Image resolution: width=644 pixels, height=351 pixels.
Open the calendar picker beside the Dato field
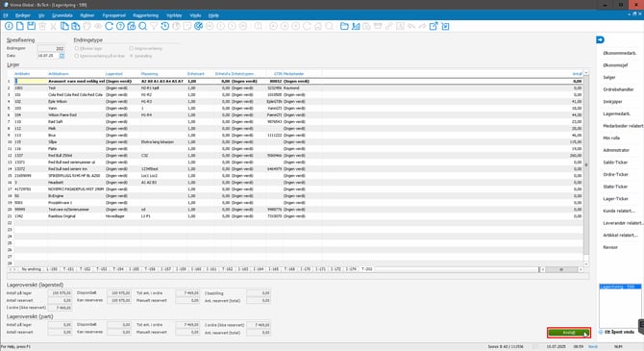pyautogui.click(x=62, y=56)
